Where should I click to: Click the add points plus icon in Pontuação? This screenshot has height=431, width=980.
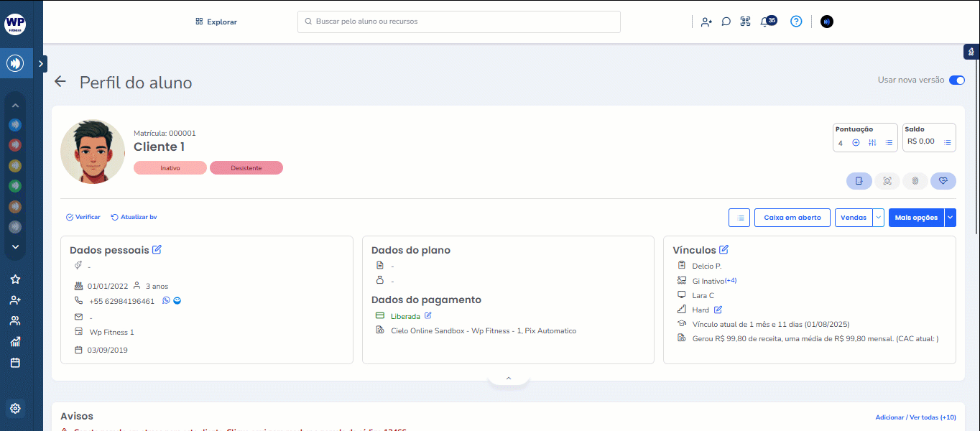856,142
